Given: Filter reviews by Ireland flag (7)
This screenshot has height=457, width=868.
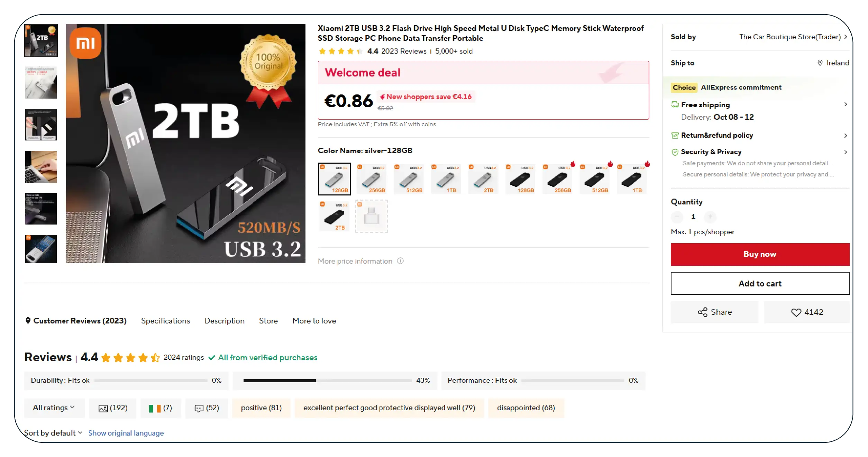Looking at the screenshot, I should tap(161, 408).
